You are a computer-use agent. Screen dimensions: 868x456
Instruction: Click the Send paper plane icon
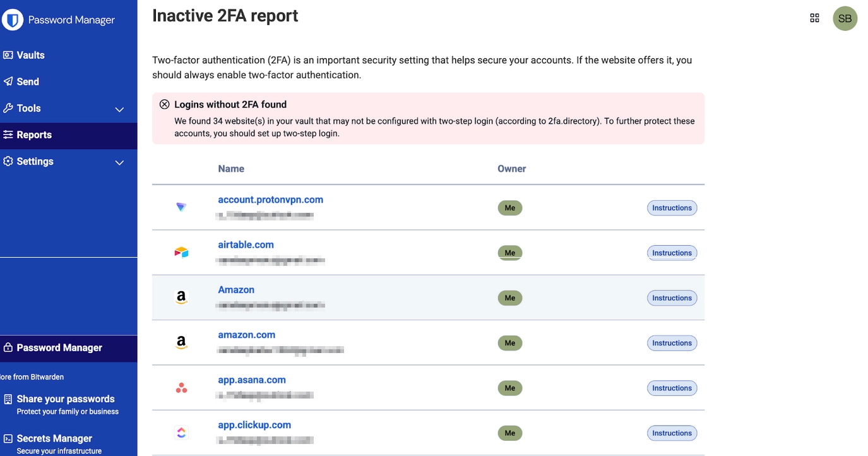click(x=8, y=81)
